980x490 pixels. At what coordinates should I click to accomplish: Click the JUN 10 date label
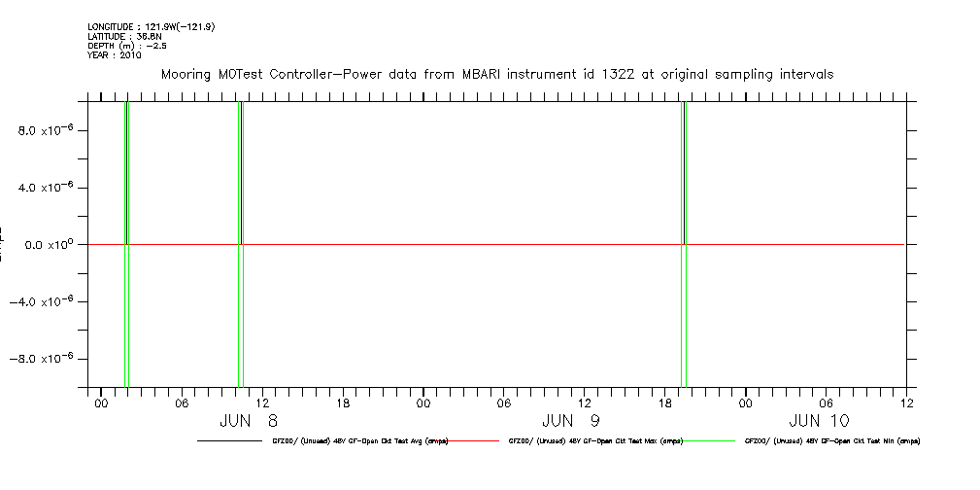point(819,421)
